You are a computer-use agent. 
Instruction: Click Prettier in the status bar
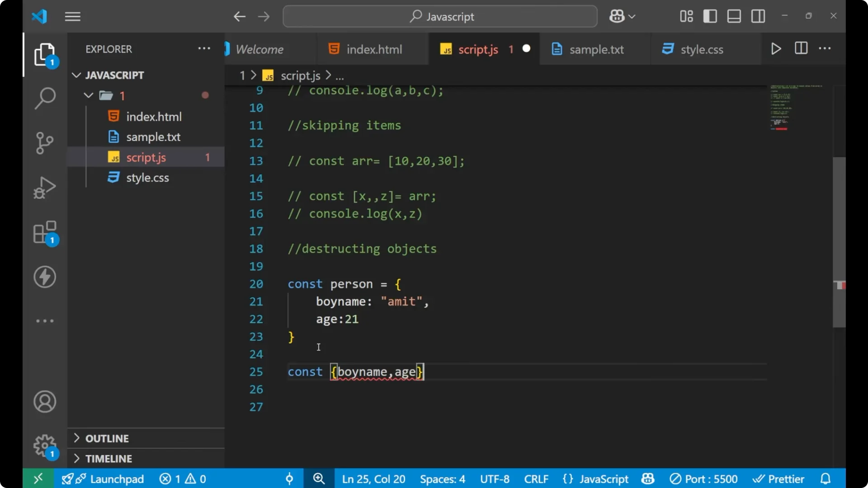(779, 479)
